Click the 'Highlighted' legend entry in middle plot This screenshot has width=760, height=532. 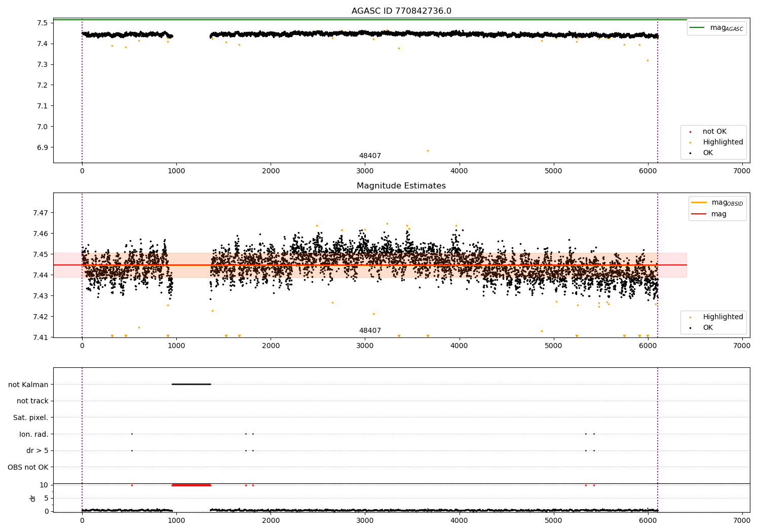click(716, 317)
